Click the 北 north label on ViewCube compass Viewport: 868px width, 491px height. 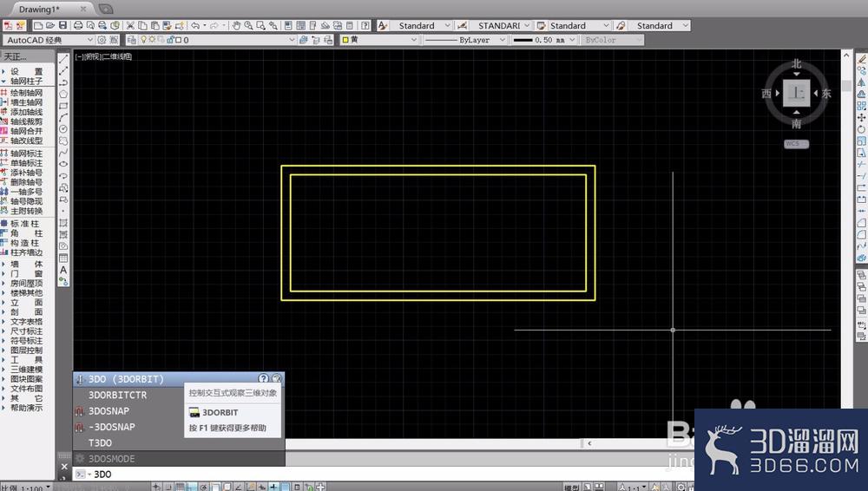pyautogui.click(x=796, y=63)
